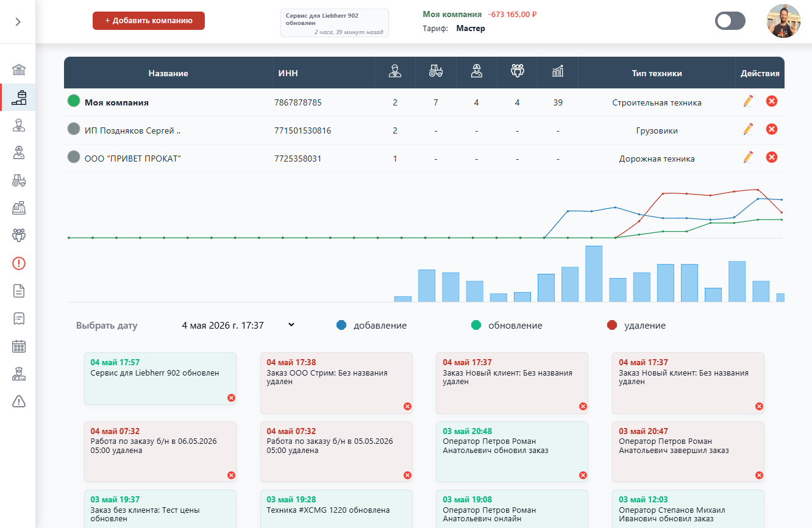The height and width of the screenshot is (528, 812).
Task: Dismiss the Работа по заказу 05.05.2026 card
Action: pyautogui.click(x=407, y=475)
